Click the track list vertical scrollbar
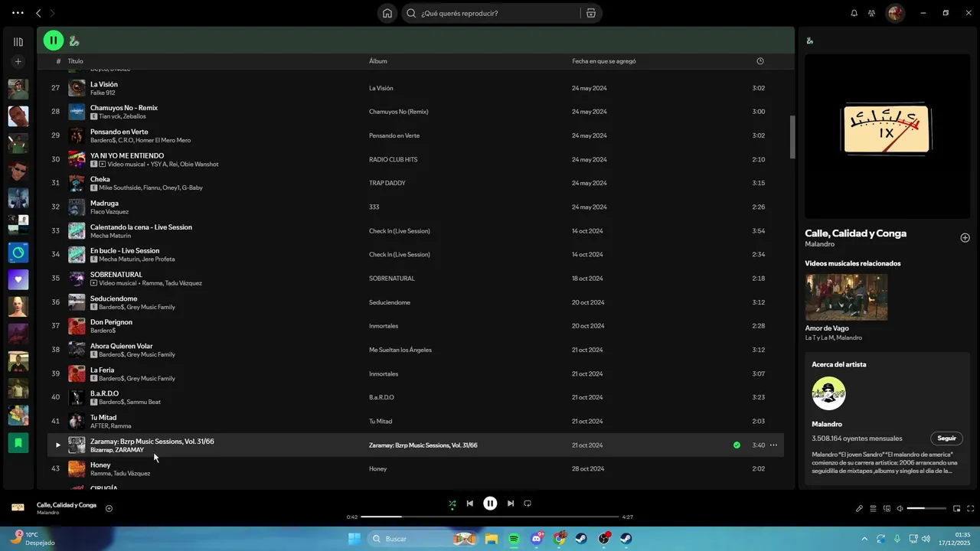 (792, 138)
